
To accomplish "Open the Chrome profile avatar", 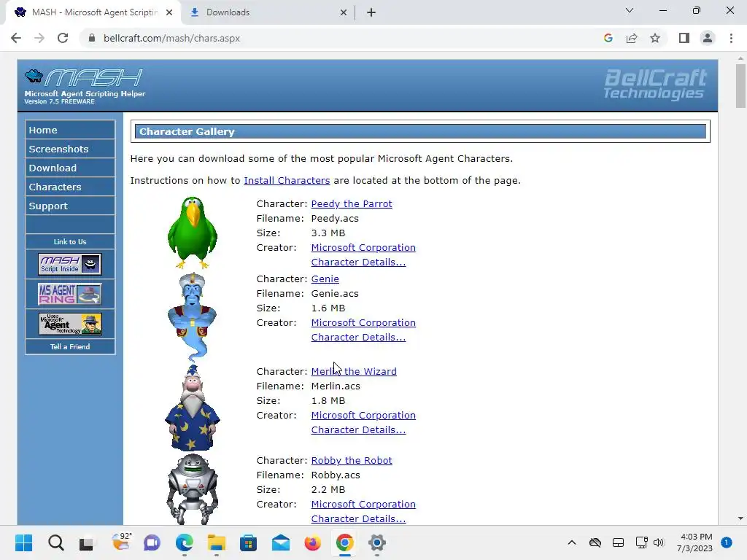I will coord(708,38).
